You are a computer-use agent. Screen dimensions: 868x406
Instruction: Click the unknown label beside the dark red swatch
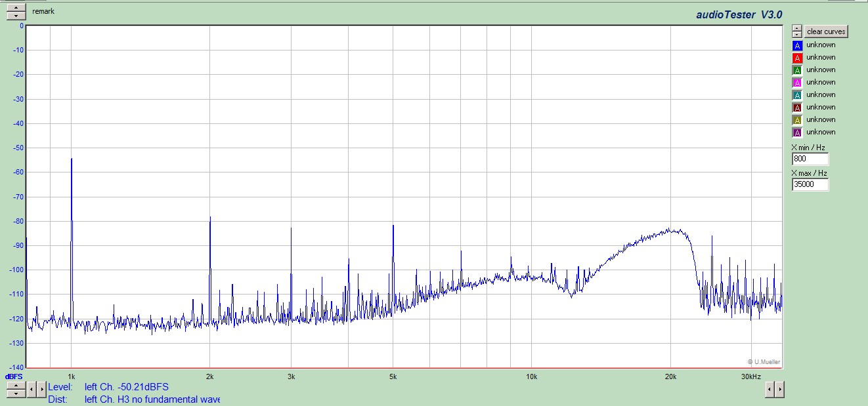point(821,108)
